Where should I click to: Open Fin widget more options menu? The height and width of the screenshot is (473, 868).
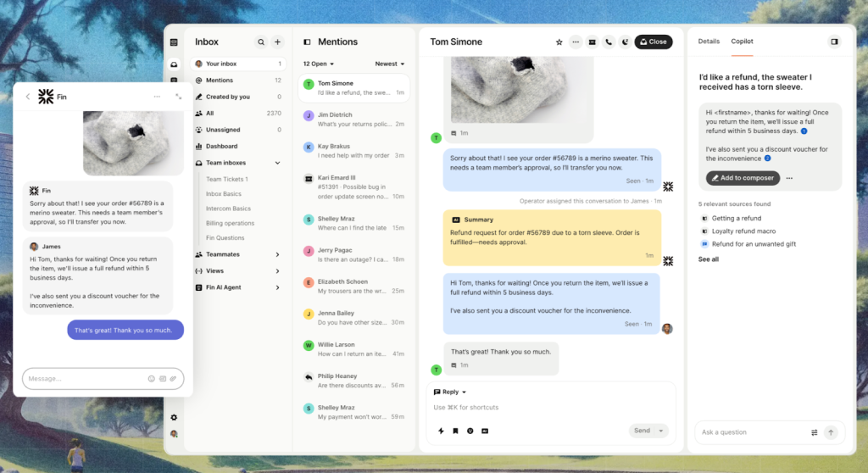(157, 97)
